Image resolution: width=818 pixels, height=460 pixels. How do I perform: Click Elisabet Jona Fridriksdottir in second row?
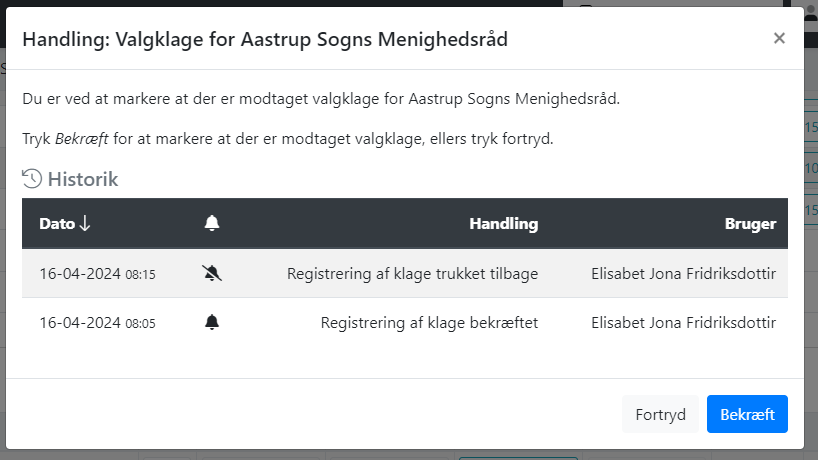683,323
